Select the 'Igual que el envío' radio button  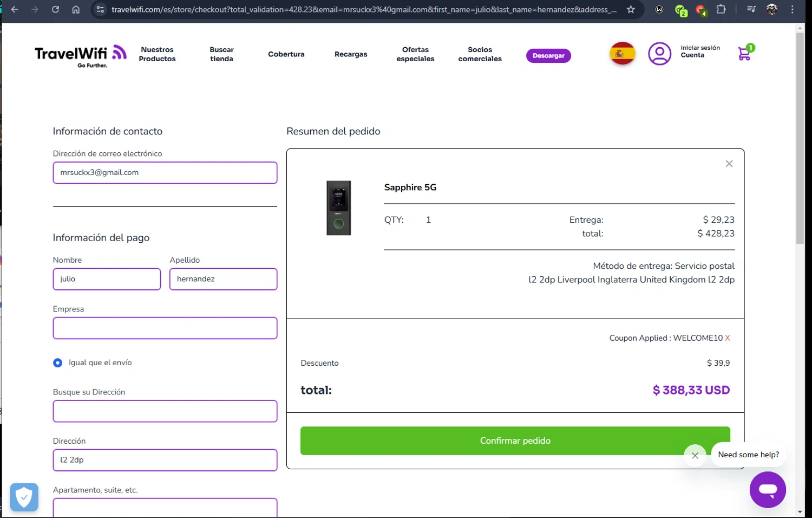tap(57, 362)
